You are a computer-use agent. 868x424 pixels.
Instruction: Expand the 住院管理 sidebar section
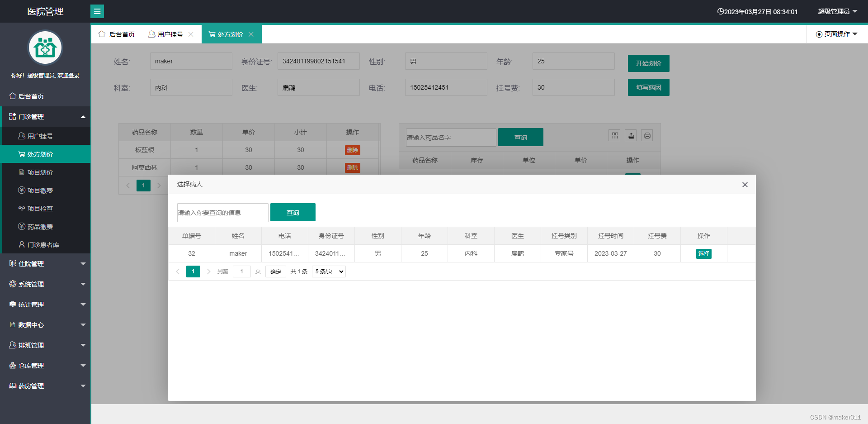pyautogui.click(x=45, y=263)
